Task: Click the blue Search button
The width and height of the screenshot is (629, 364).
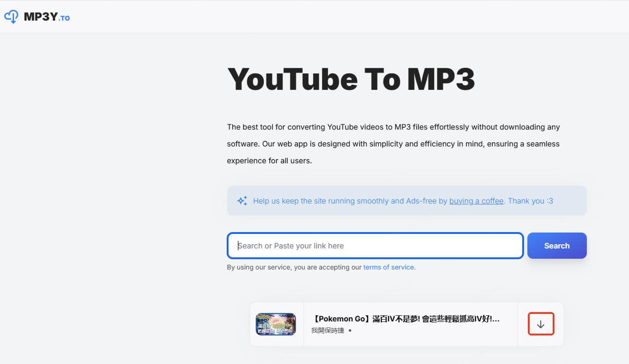Action: pyautogui.click(x=557, y=246)
